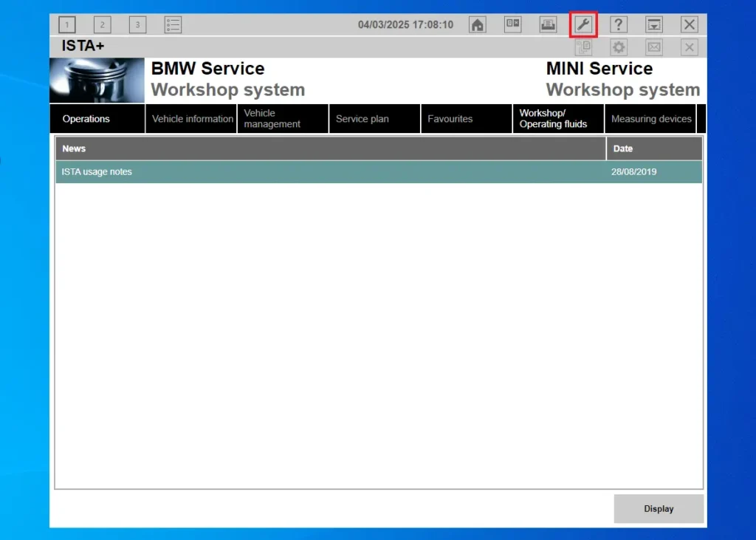Click the Date column header

[x=654, y=148]
